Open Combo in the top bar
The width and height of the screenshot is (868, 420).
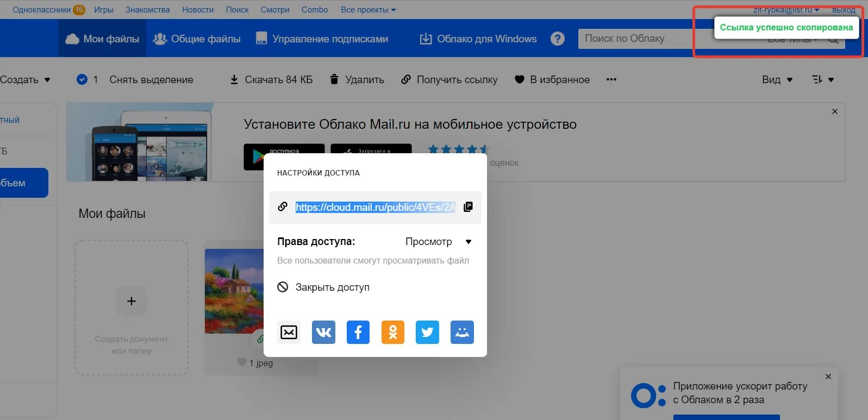(x=315, y=10)
